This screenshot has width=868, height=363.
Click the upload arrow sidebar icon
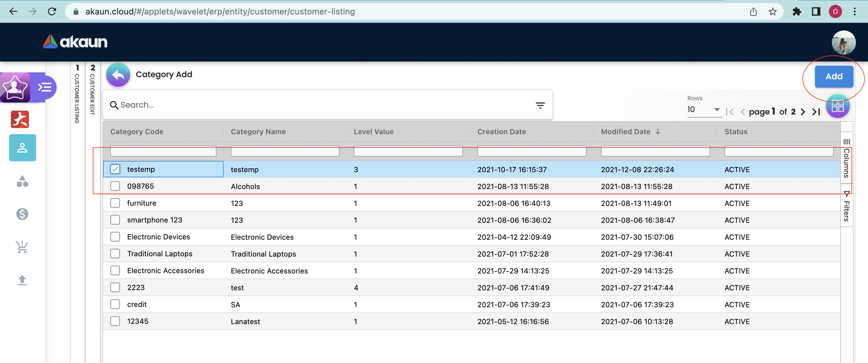(22, 280)
